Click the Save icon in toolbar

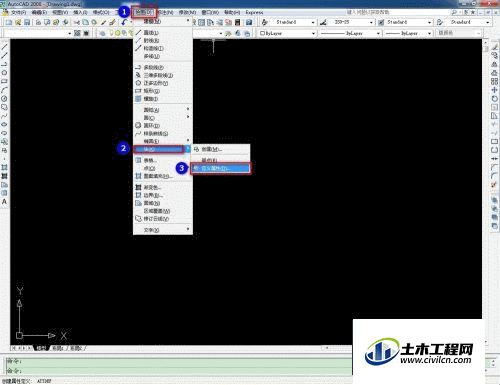(x=27, y=22)
